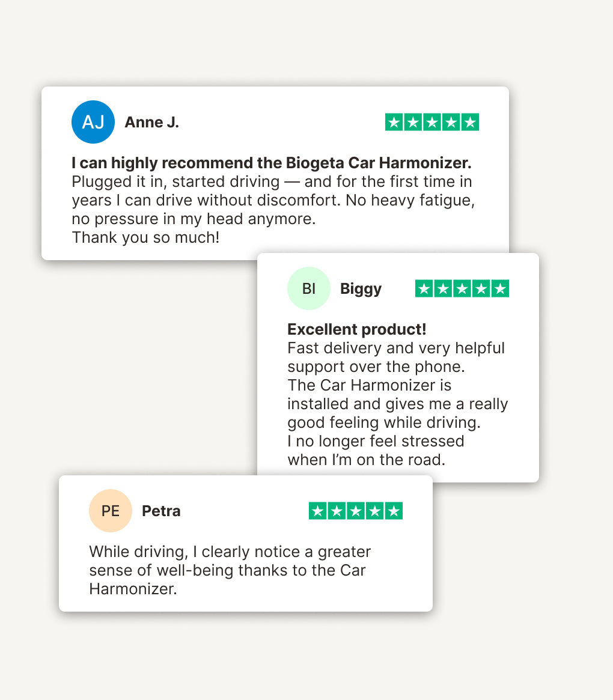This screenshot has height=700, width=613.
Task: Click the middle star in Biggy's rating
Action: click(462, 288)
